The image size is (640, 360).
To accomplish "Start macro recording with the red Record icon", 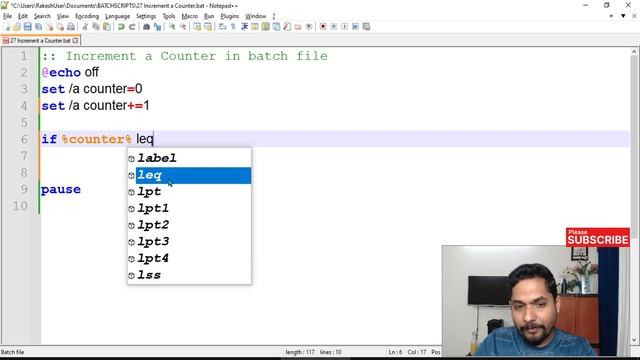I will (x=323, y=27).
